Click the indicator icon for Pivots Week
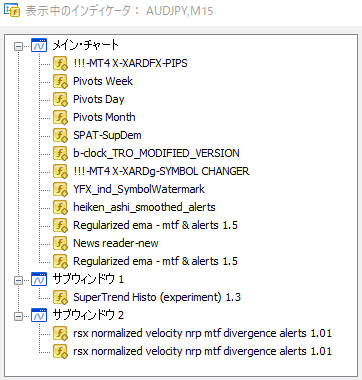Image resolution: width=362 pixels, height=380 pixels. tap(60, 81)
